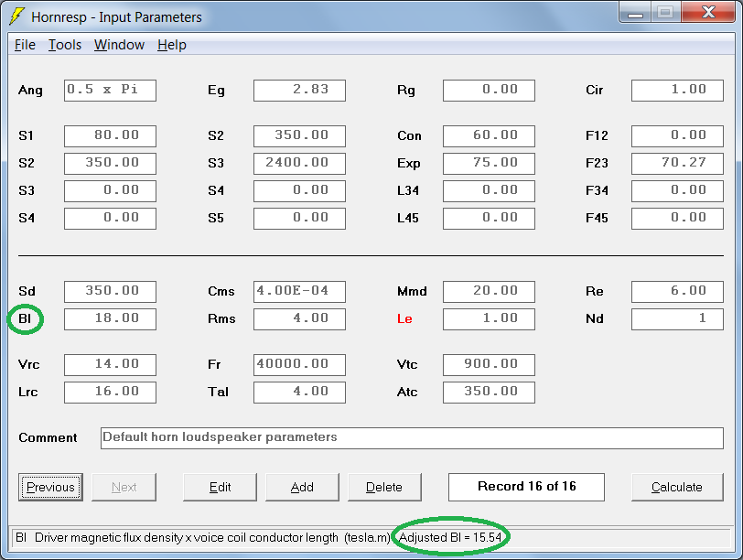Image resolution: width=743 pixels, height=560 pixels.
Task: Click the Cms label
Action: (221, 292)
